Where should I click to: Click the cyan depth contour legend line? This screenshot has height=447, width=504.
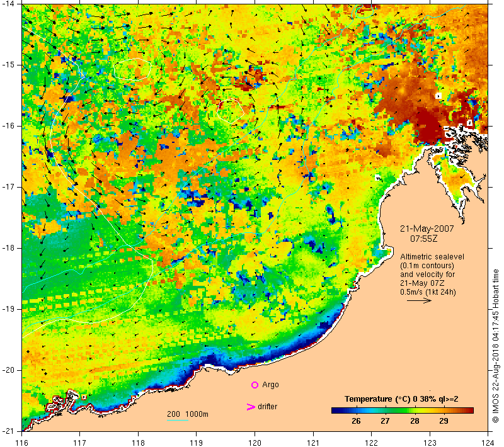click(x=178, y=420)
